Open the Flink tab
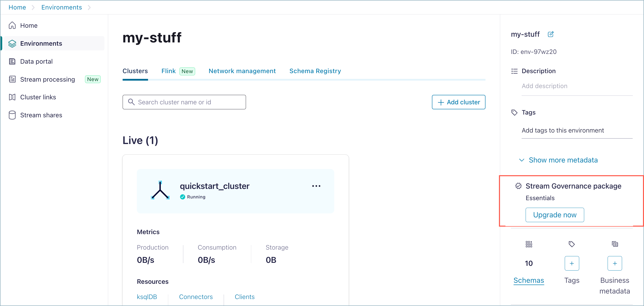Viewport: 644px width, 306px height. [168, 71]
